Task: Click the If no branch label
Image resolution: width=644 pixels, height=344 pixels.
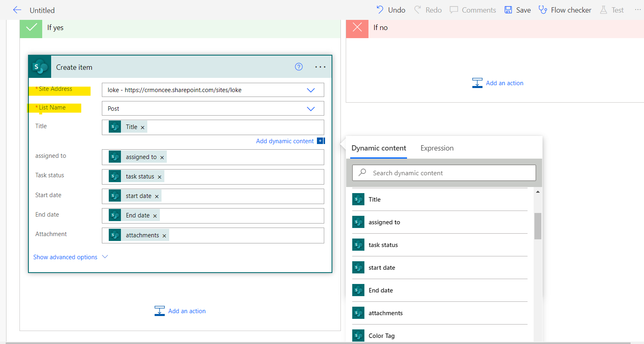Action: click(380, 28)
